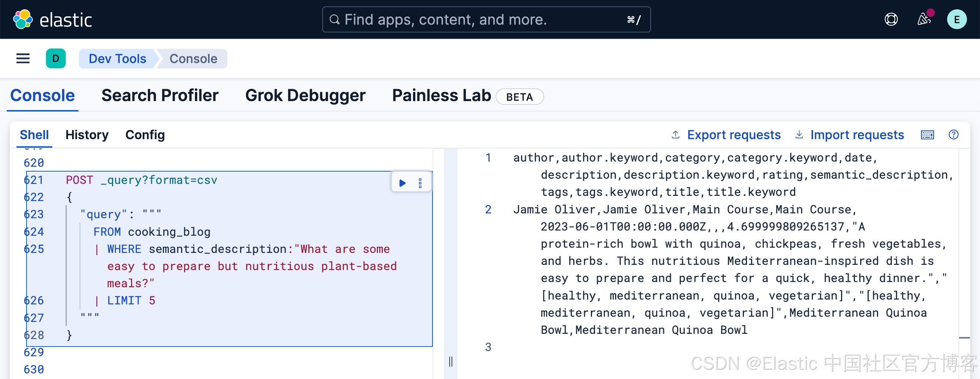980x379 pixels.
Task: Open the space selector D badge
Action: [56, 59]
